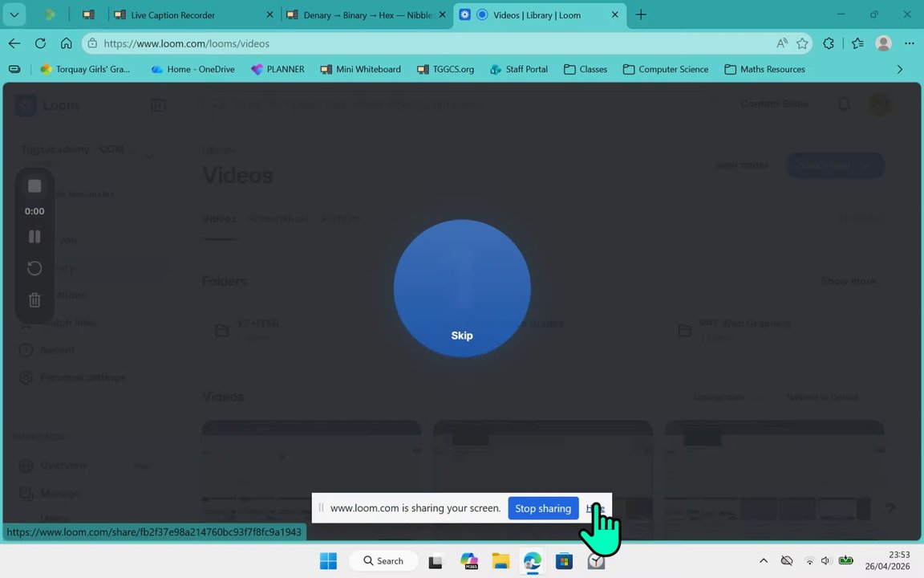
Task: Check battery status in system tray
Action: (x=845, y=561)
